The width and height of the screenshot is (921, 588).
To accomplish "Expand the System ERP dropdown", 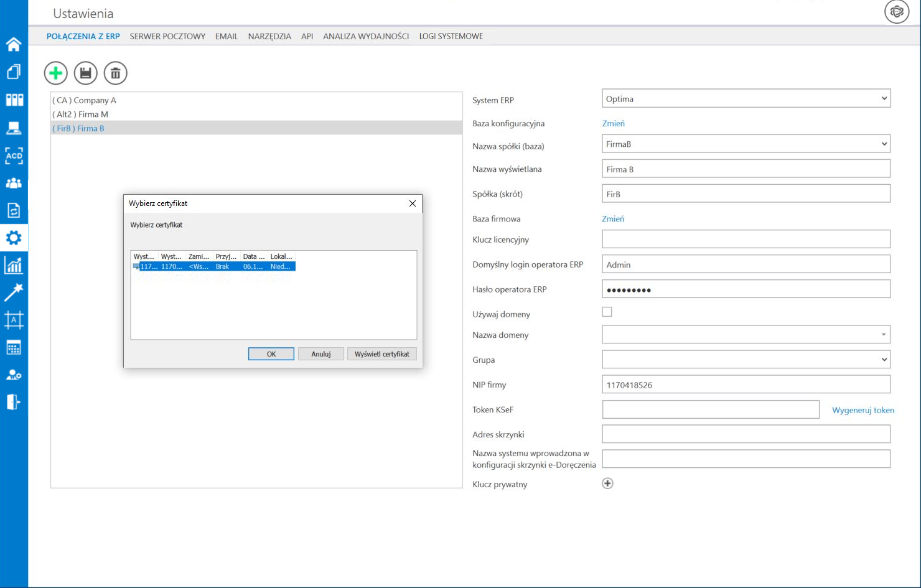I will coord(746,99).
